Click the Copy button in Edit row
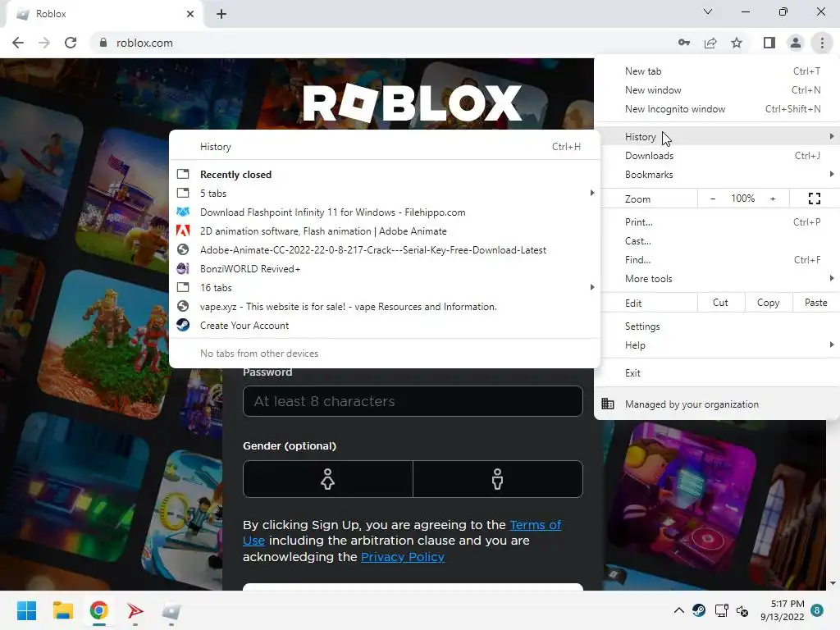 (x=768, y=303)
